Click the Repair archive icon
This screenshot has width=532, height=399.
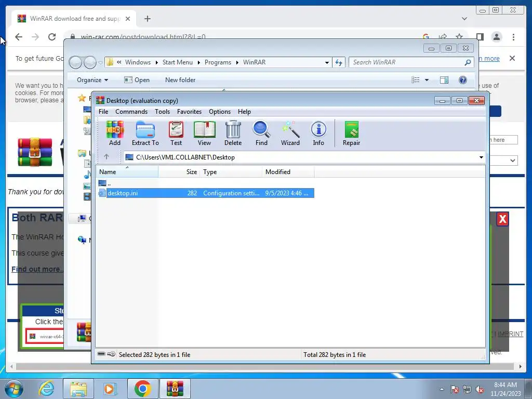(351, 134)
